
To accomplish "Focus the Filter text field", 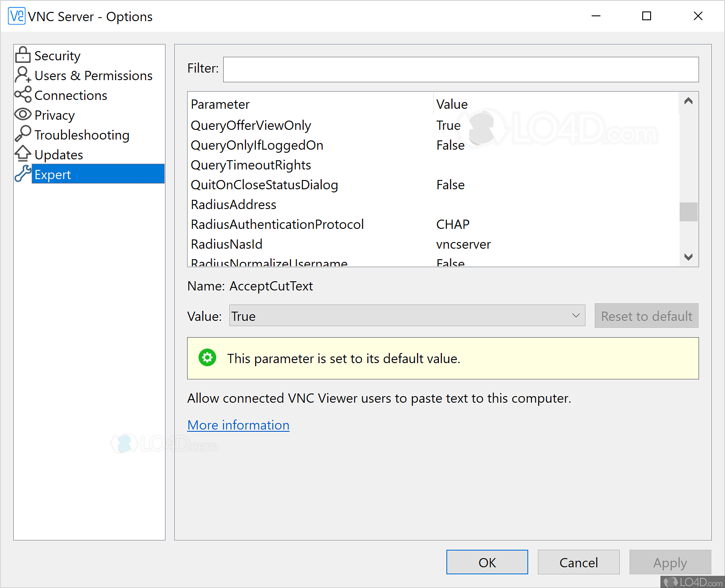I will 460,70.
